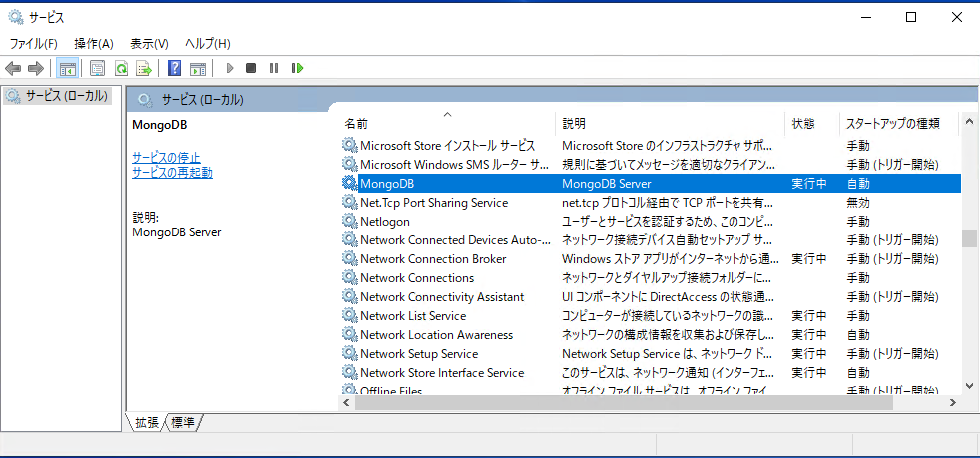Screen dimensions: 980x458
Task: Pause service with the pause toolbar button
Action: 273,68
